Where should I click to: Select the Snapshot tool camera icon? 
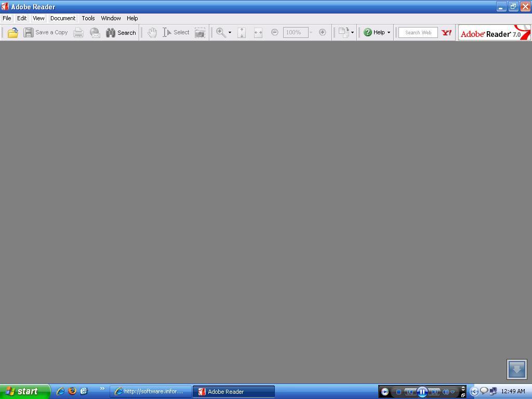(x=199, y=32)
